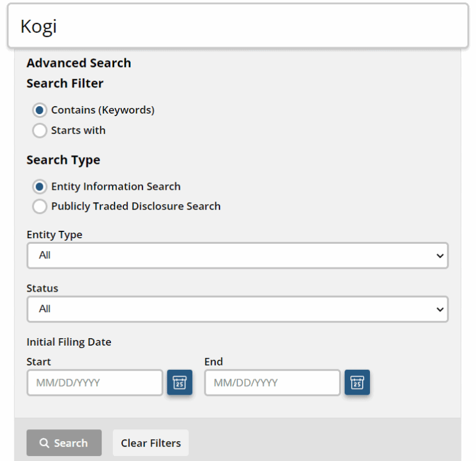Switch to Publicly Traded Disclosure Search

[40, 207]
